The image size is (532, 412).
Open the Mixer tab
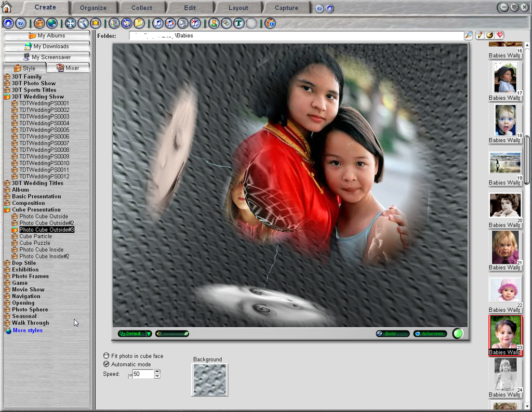68,68
